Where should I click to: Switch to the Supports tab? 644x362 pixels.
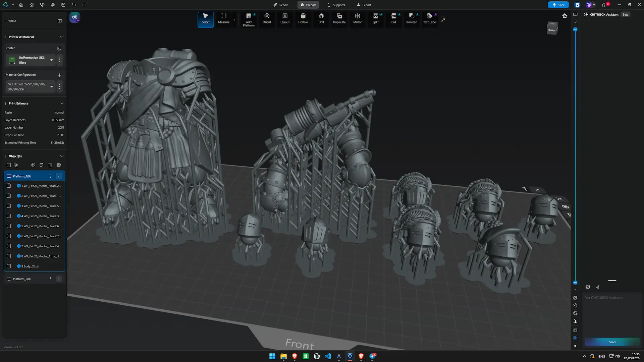point(336,5)
